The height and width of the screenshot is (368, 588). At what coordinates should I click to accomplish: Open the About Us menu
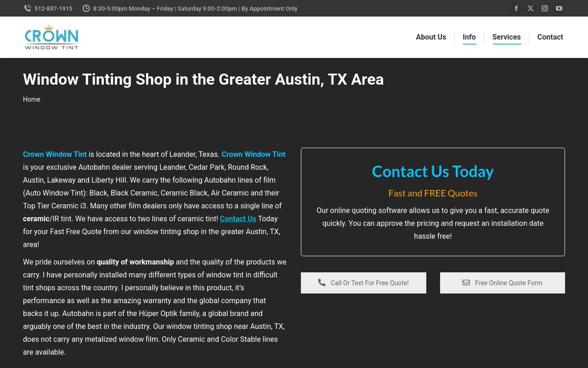431,37
